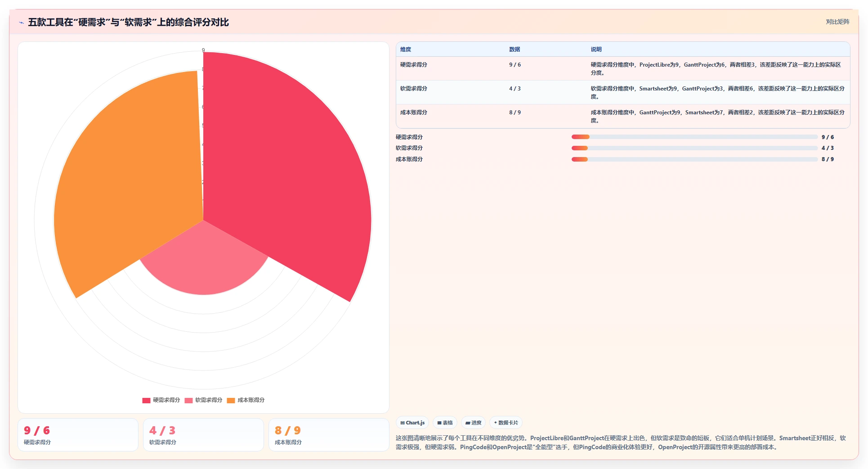The width and height of the screenshot is (868, 469).
Task: Click the 对比矩阵 label in header
Action: click(x=837, y=22)
